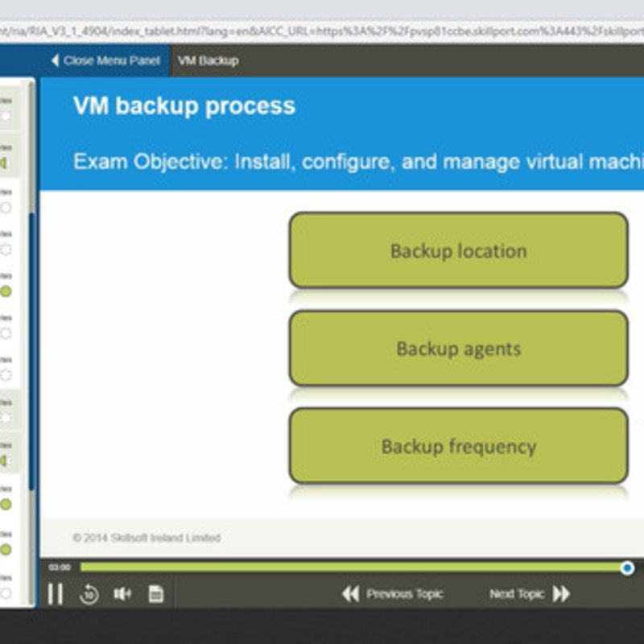Mute the audio volume icon
This screenshot has height=644, width=644.
[x=122, y=593]
